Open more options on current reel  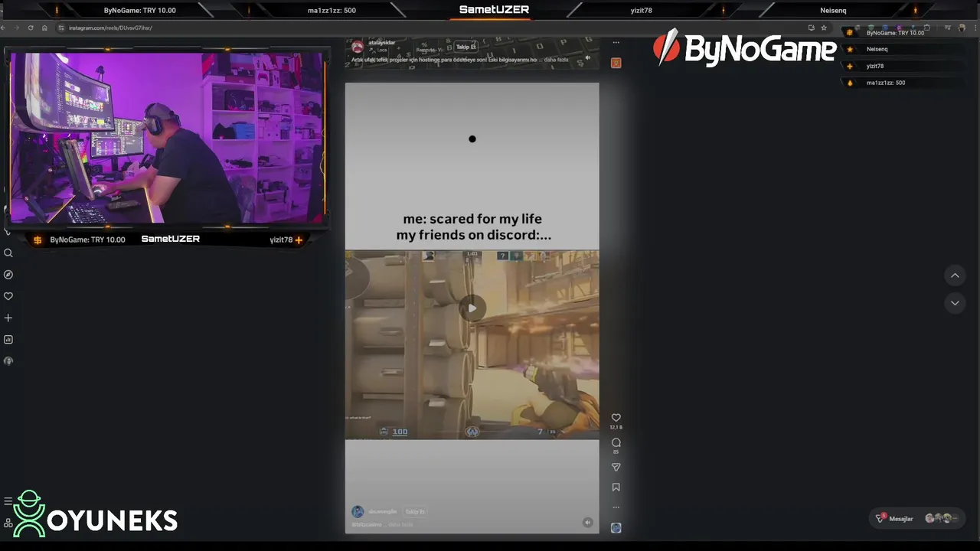pos(616,507)
